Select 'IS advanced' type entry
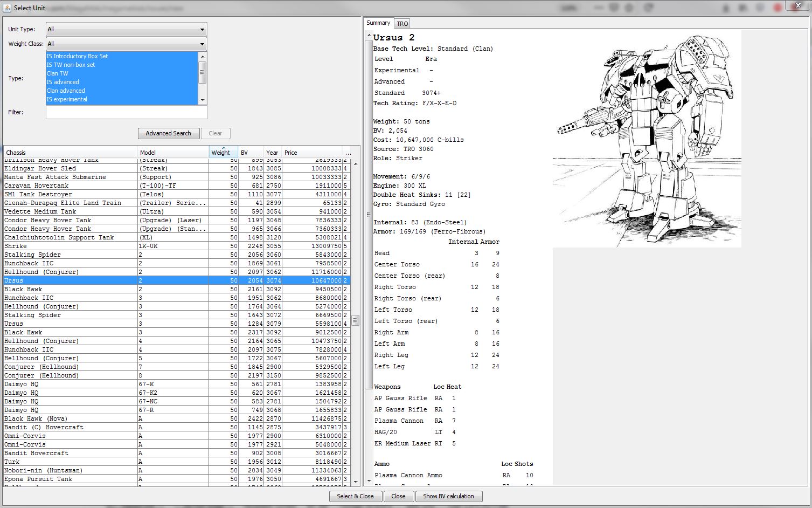 pos(122,82)
